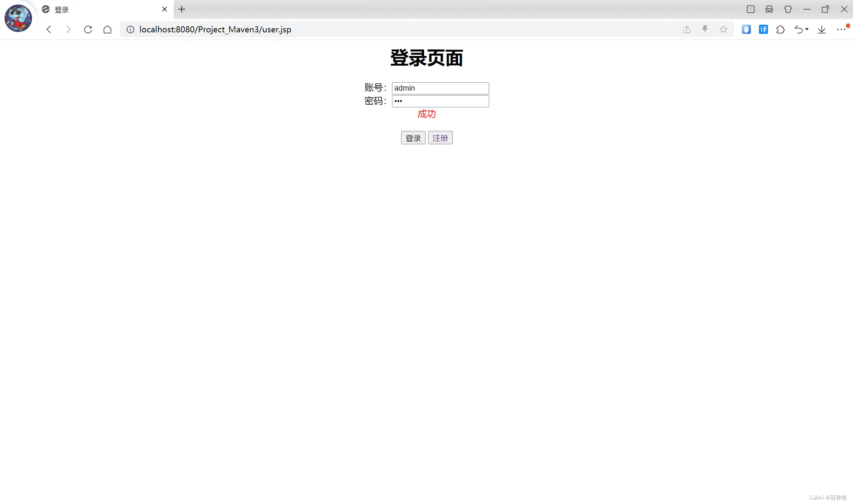Click the home navigation icon
This screenshot has width=853, height=504.
[108, 29]
